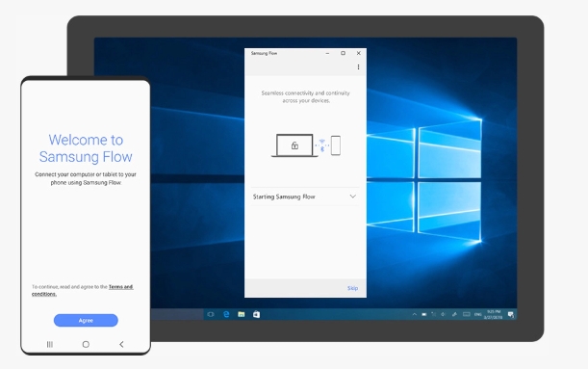Click the pen workspace icon in tray
Screen dimensions: 588x369
click(x=454, y=314)
